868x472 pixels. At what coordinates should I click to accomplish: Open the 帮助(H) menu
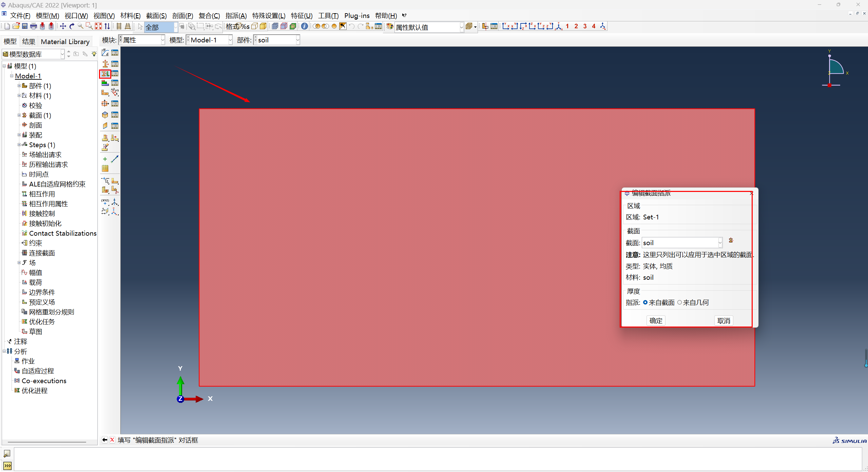tap(386, 16)
